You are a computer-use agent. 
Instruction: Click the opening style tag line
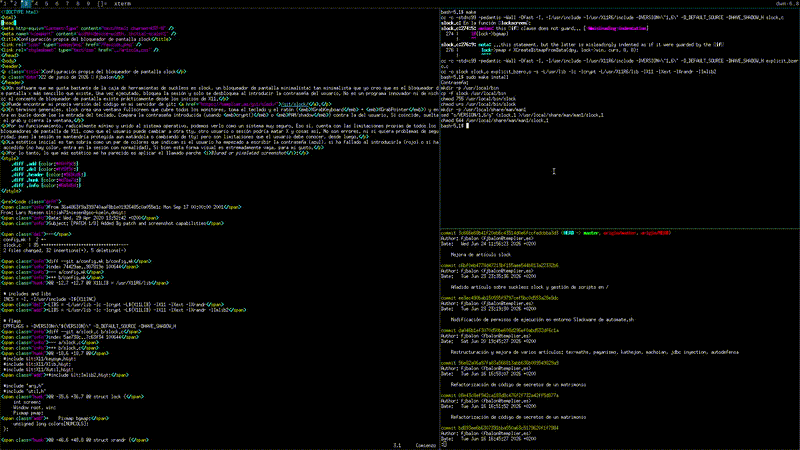pos(10,158)
